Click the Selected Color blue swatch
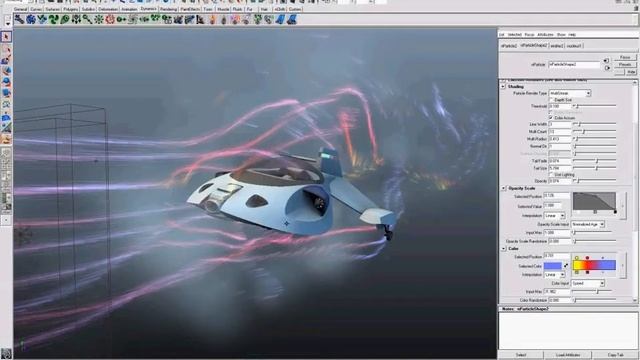This screenshot has width=640, height=360. [x=553, y=266]
